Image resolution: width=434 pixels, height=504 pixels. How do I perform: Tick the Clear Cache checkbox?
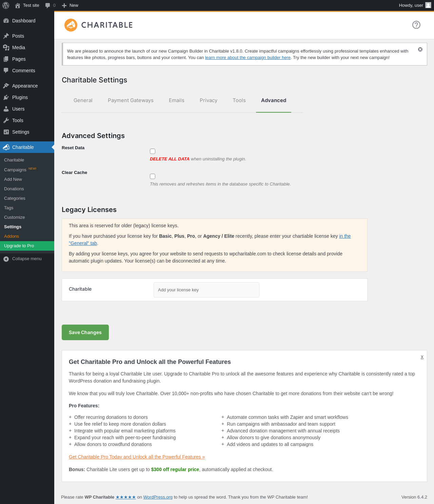click(153, 176)
